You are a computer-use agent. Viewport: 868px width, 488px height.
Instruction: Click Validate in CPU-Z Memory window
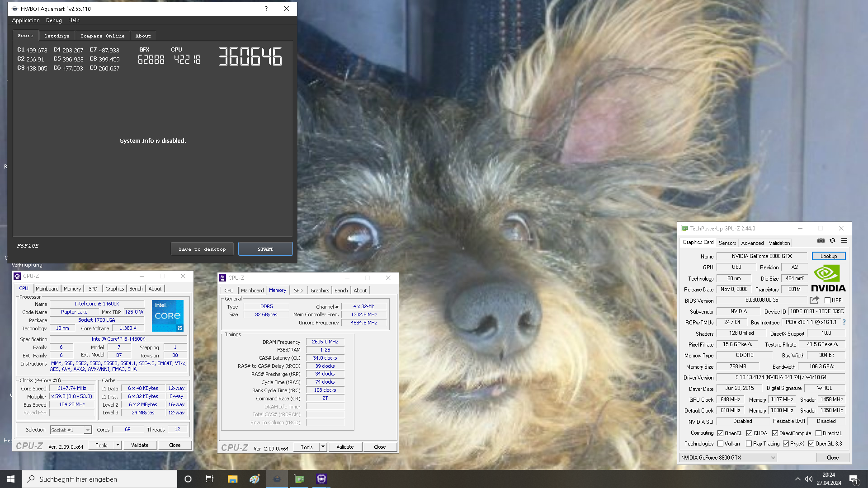345,447
